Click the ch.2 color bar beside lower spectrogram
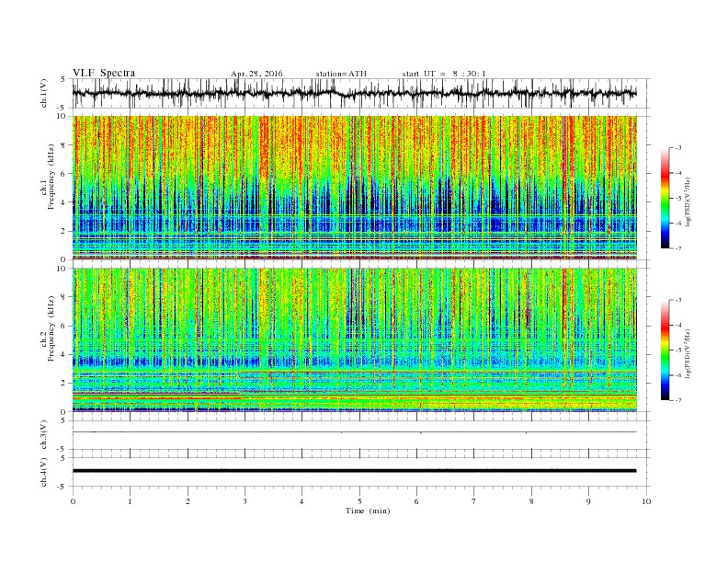 pos(665,350)
